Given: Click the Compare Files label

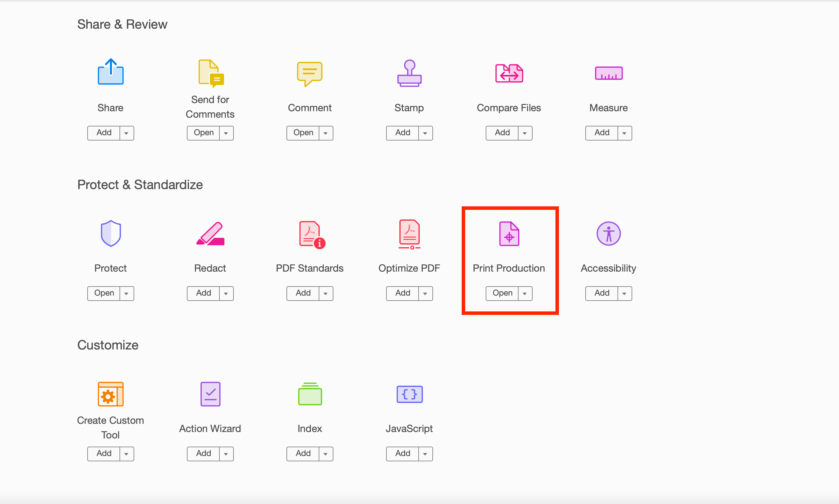Looking at the screenshot, I should tap(509, 108).
